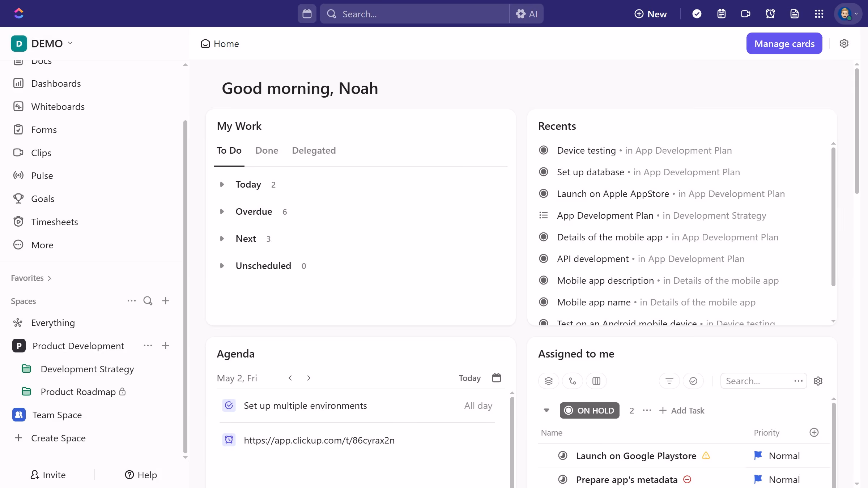Go to next day in Agenda
868x488 pixels.
click(x=309, y=378)
